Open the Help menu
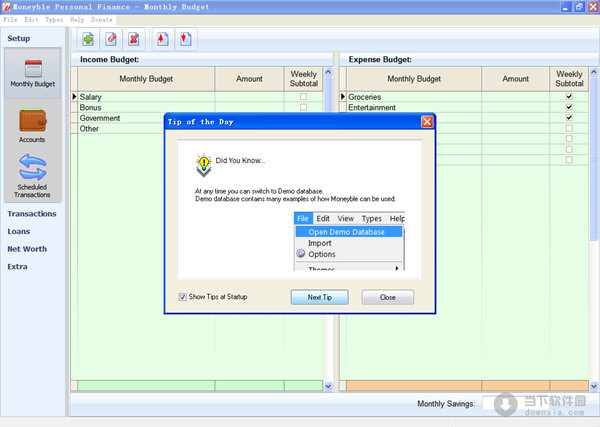The height and width of the screenshot is (427, 600). pyautogui.click(x=77, y=20)
